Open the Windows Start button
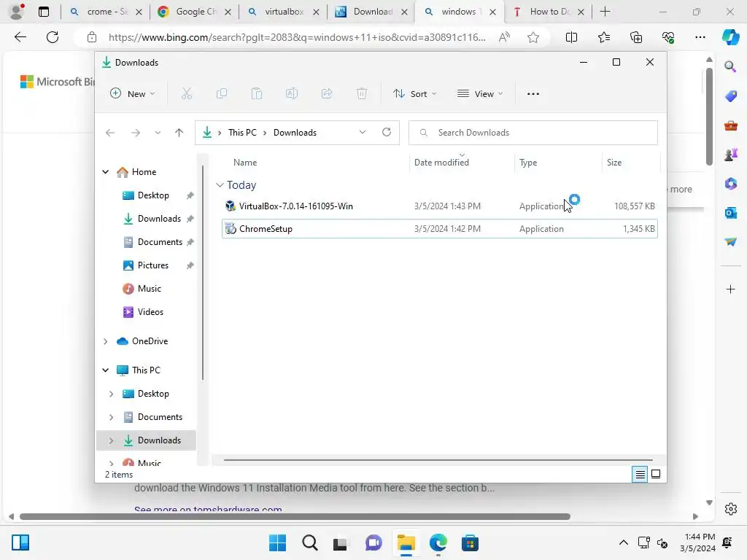 point(277,542)
